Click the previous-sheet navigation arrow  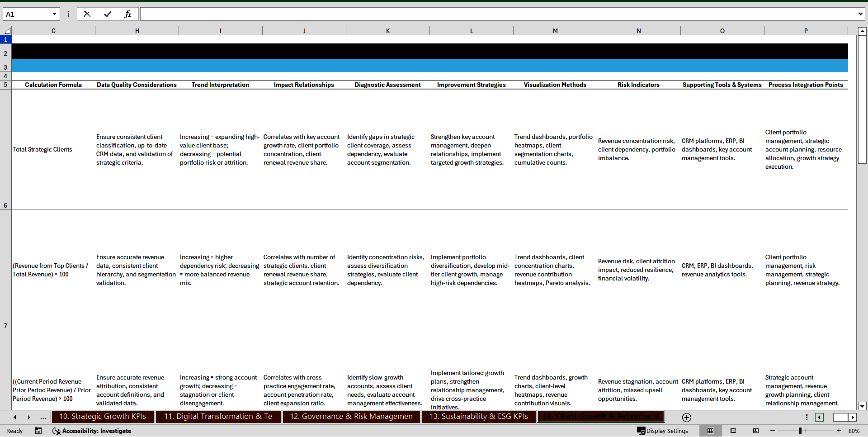click(x=14, y=418)
